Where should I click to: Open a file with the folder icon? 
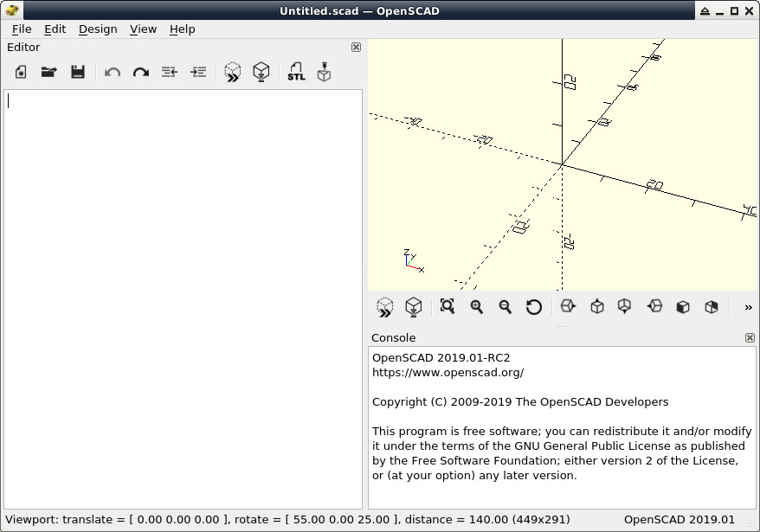(49, 72)
